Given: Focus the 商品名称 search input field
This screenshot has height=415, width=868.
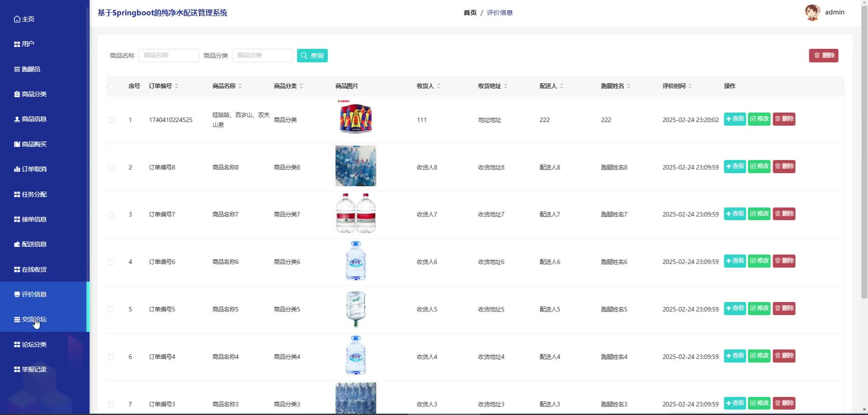Looking at the screenshot, I should (x=169, y=55).
